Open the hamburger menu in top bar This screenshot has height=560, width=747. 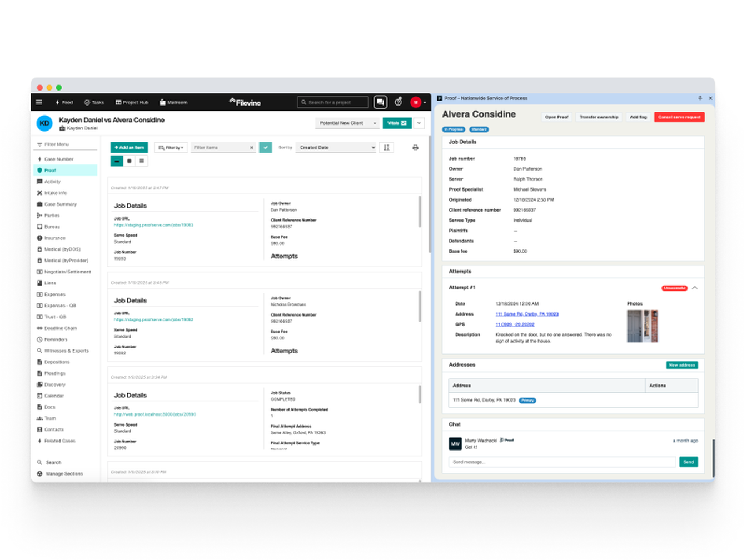point(39,102)
